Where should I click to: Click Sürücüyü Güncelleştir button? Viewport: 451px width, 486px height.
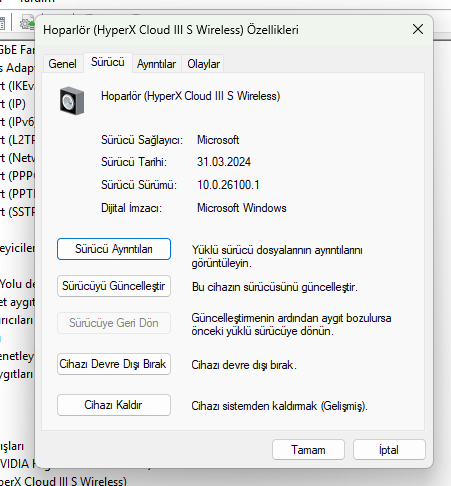point(114,286)
